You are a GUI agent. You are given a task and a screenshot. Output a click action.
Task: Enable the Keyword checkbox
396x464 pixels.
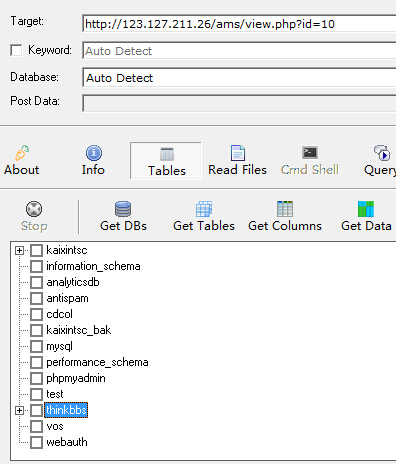tap(16, 50)
